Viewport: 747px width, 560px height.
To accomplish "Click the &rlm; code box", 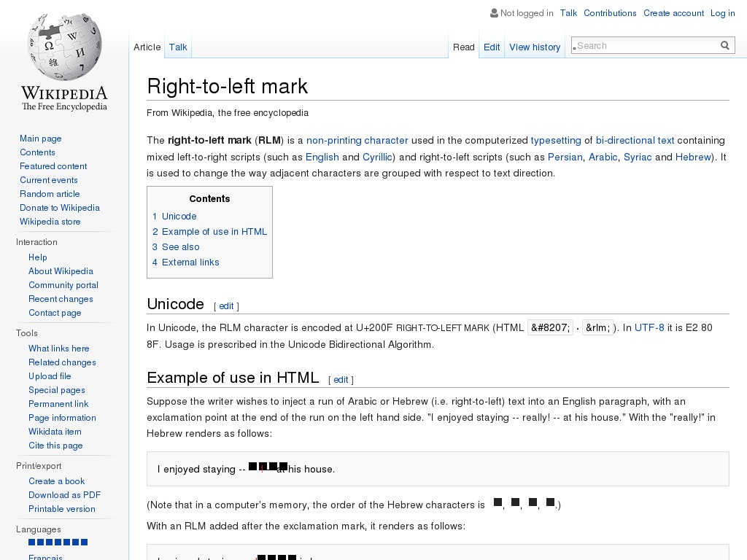I will pyautogui.click(x=597, y=327).
